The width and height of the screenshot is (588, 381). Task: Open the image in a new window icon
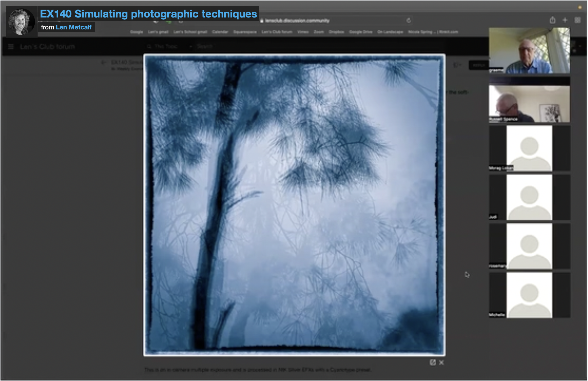click(x=433, y=362)
